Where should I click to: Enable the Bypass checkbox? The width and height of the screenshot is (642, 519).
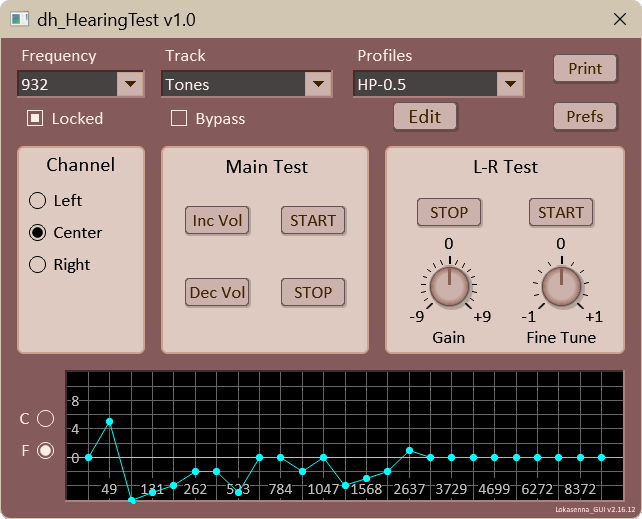pyautogui.click(x=179, y=118)
